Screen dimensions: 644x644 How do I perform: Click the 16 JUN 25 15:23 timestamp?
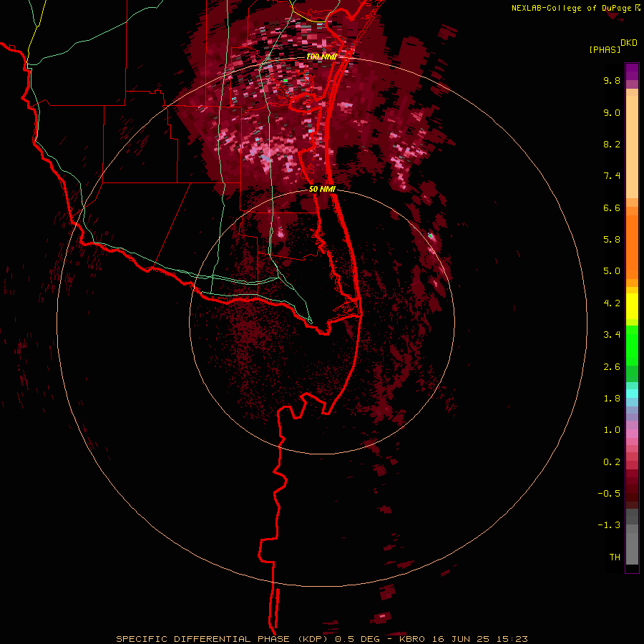(480, 639)
